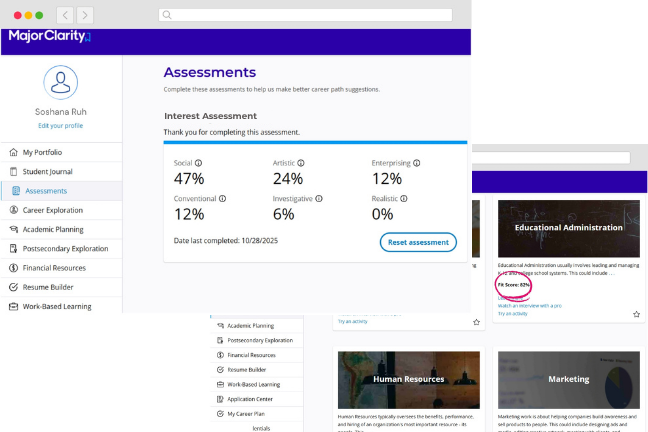Open My Portfolio via its house icon

click(x=14, y=152)
